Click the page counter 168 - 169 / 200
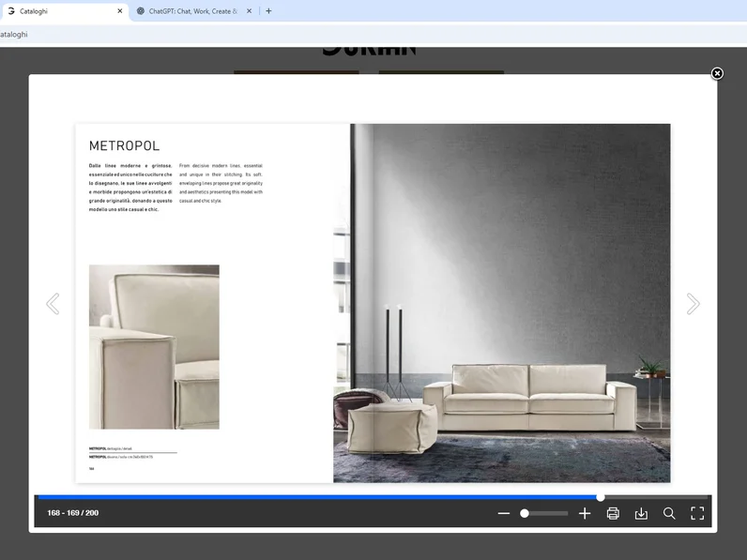 (x=73, y=513)
